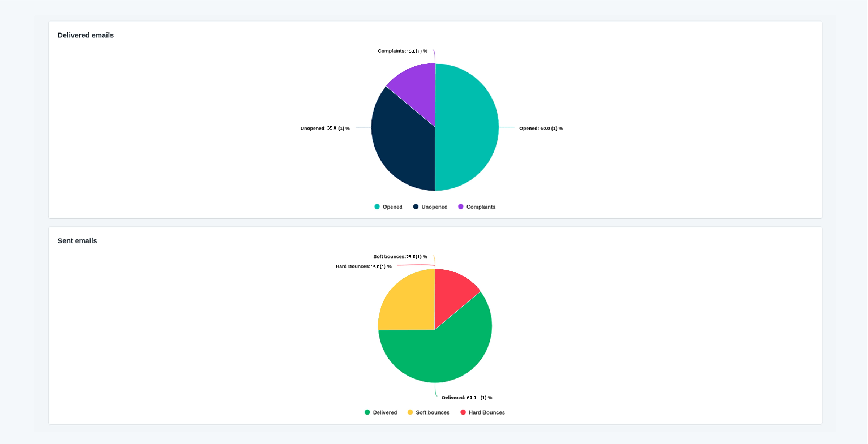Click the dark Unopened legend marker
This screenshot has height=444, width=868.
click(x=416, y=206)
